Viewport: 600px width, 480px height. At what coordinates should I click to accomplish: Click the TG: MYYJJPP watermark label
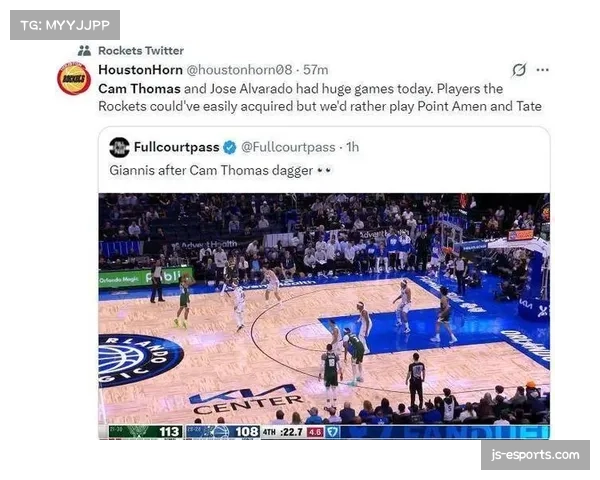click(x=65, y=25)
